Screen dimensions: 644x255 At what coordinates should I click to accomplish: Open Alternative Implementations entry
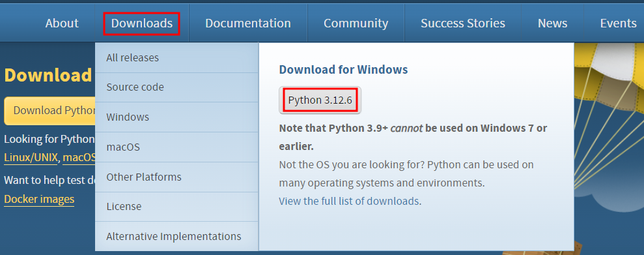tap(176, 237)
